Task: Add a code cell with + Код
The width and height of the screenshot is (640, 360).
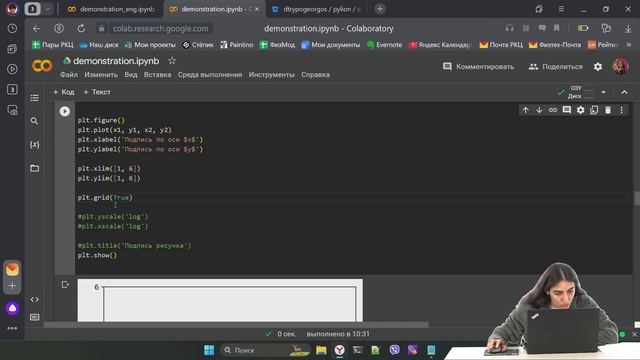Action: 64,92
